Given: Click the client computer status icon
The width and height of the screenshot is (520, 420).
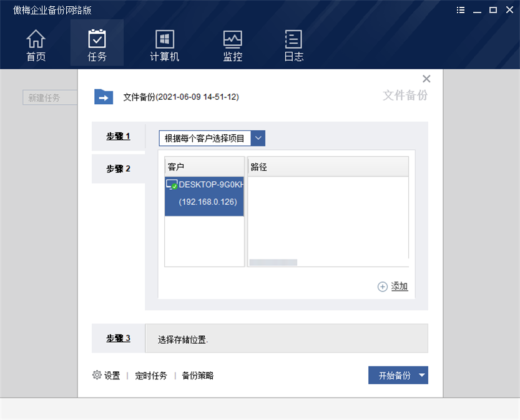Looking at the screenshot, I should point(172,185).
